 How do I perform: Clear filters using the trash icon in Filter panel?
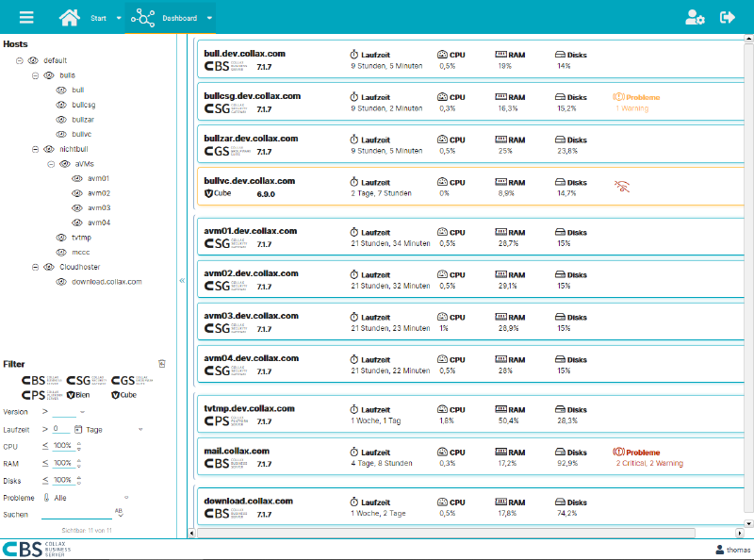(160, 362)
